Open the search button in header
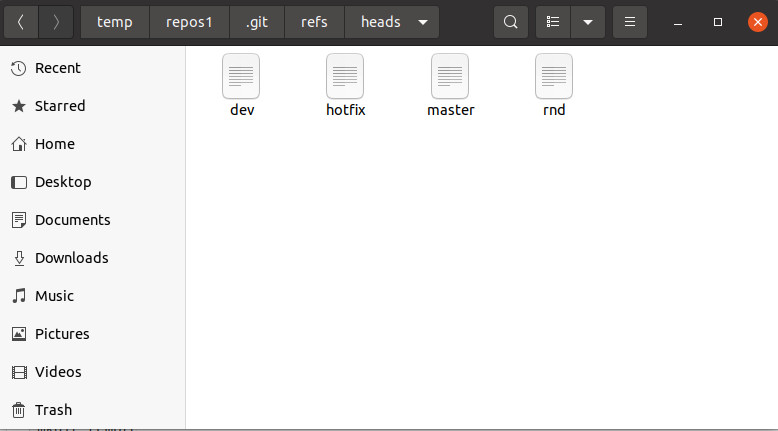The height and width of the screenshot is (431, 778). pyautogui.click(x=510, y=22)
